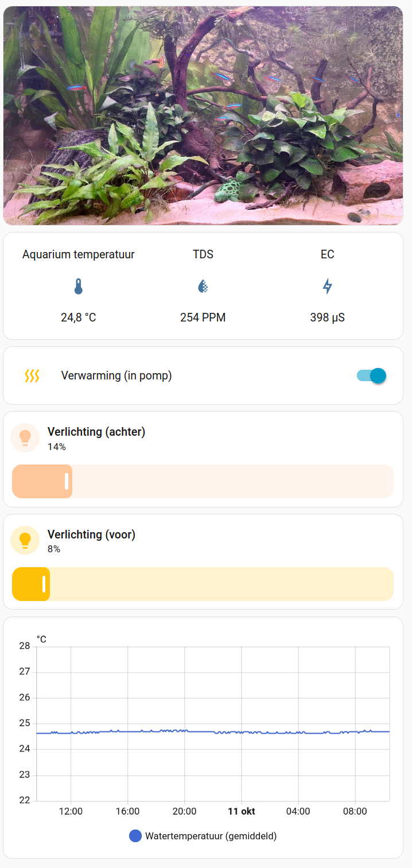Click the Verlichting (achter) title
The width and height of the screenshot is (412, 868).
[x=96, y=432]
